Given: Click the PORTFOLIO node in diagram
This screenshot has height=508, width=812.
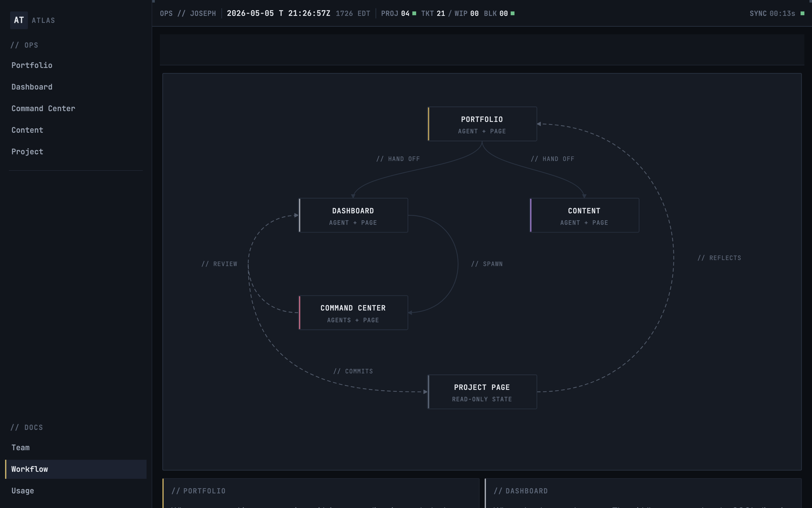Looking at the screenshot, I should click(x=482, y=124).
